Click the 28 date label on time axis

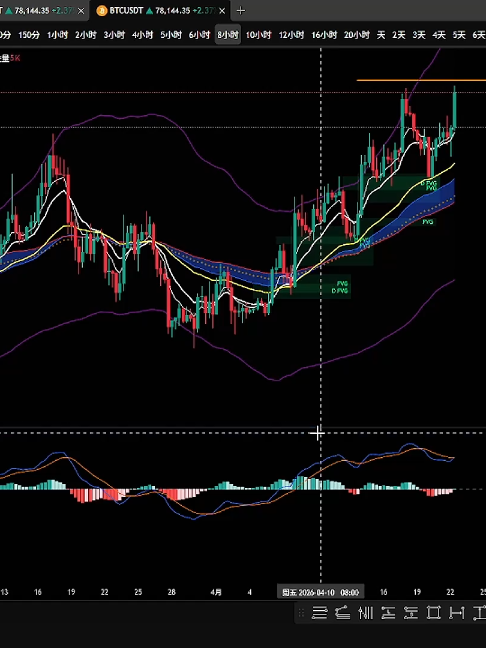point(172,592)
